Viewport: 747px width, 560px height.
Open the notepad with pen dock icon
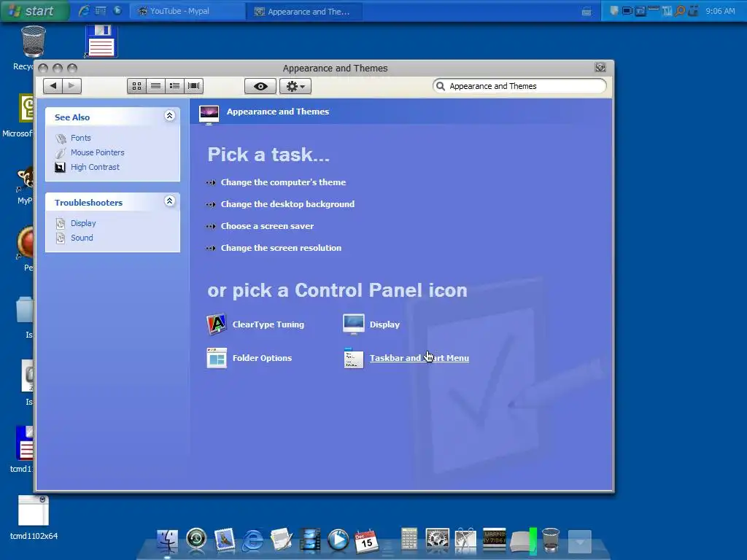[282, 540]
